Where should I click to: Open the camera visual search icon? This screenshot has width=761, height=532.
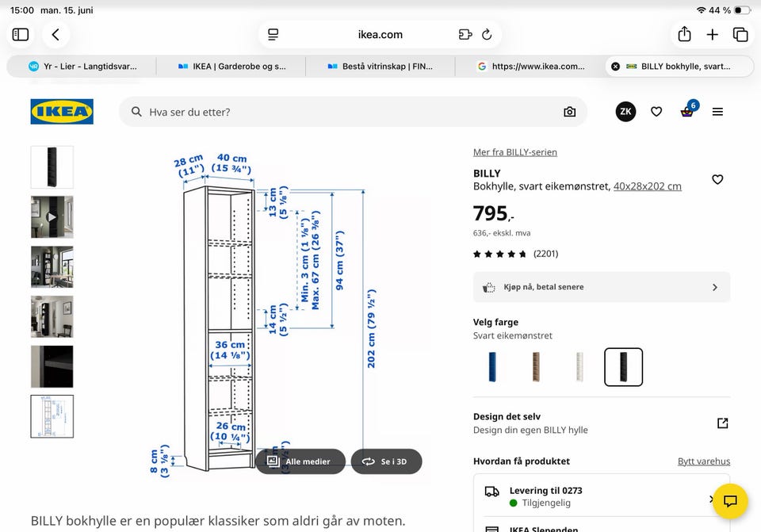point(570,112)
